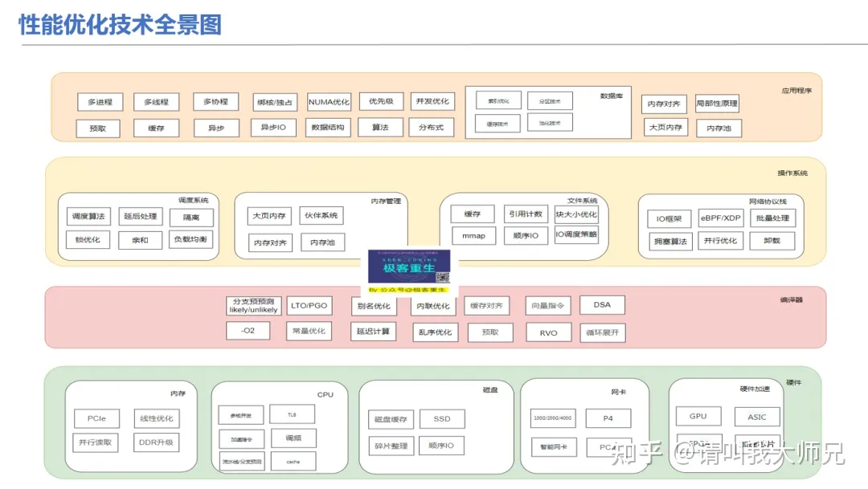Select the DDR升级 box
This screenshot has height=489, width=868.
(156, 442)
